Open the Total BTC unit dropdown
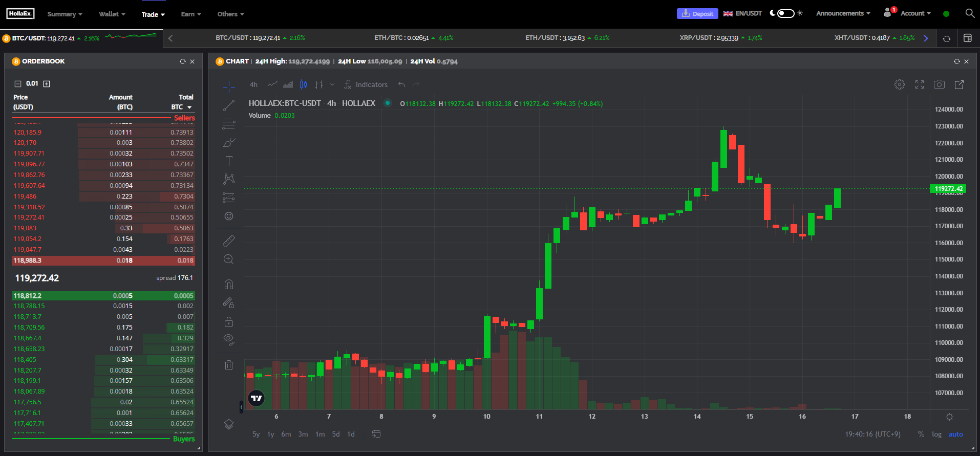The width and height of the screenshot is (980, 456). pyautogui.click(x=182, y=107)
